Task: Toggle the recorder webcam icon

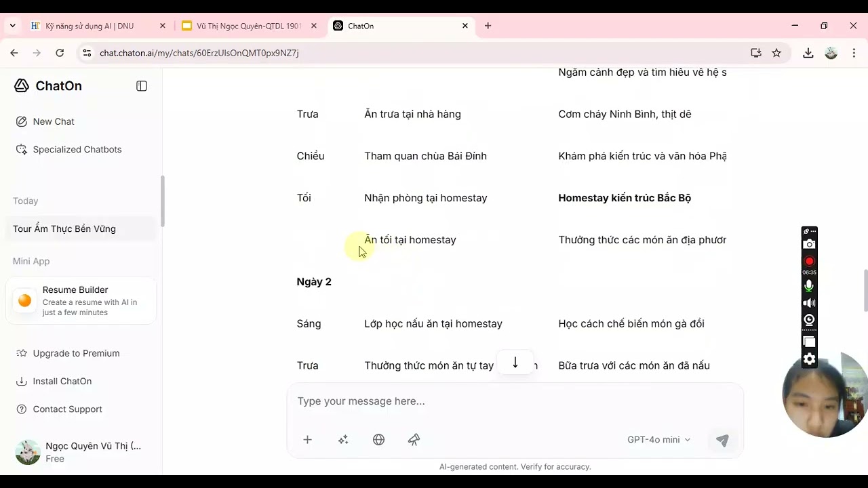Action: coord(809,320)
